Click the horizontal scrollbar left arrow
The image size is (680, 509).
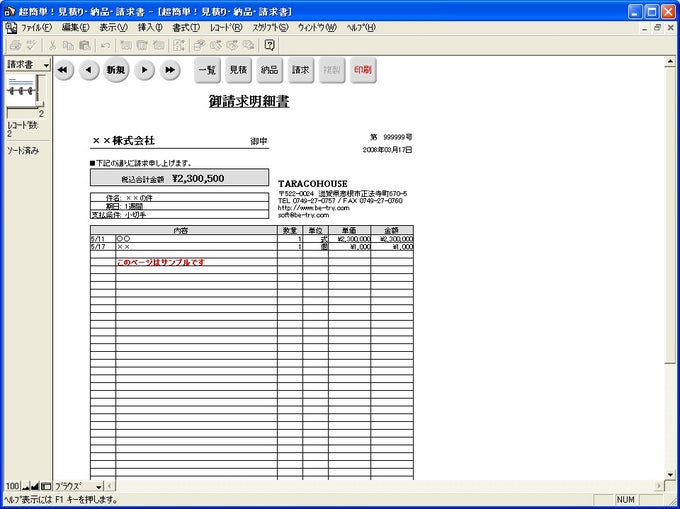pos(109,486)
